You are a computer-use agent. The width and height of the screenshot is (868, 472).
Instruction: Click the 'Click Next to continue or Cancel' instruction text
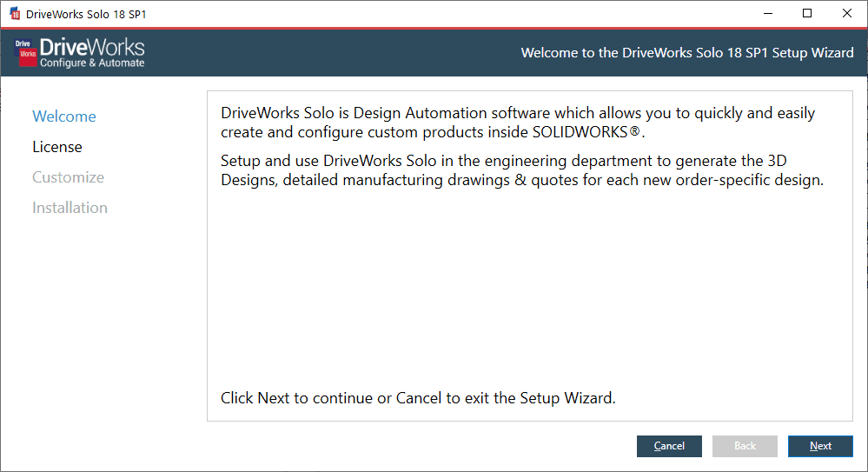(x=418, y=398)
